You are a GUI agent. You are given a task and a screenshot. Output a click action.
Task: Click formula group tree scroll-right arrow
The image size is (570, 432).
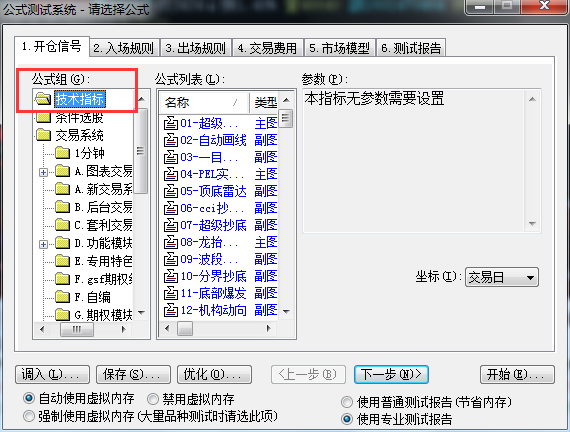coord(124,329)
